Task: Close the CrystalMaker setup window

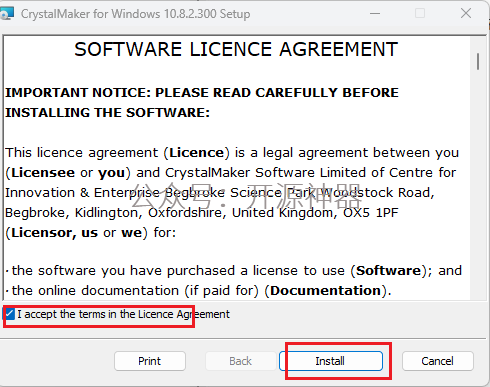Action: [x=466, y=14]
